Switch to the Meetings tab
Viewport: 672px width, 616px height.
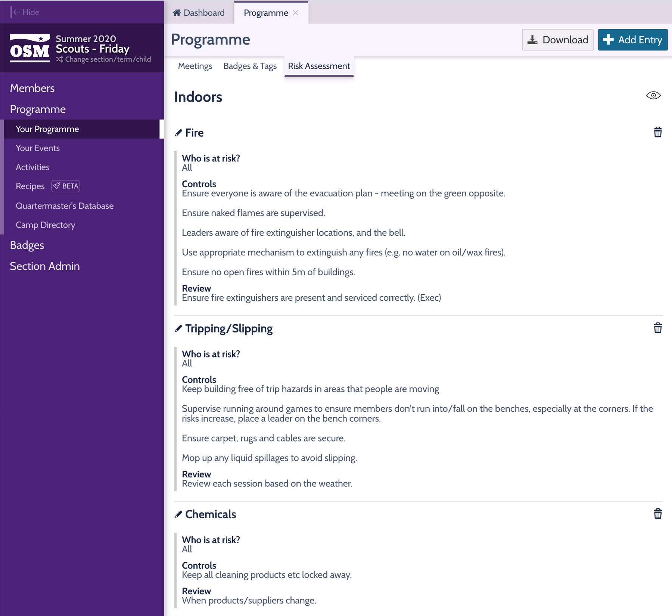pyautogui.click(x=195, y=66)
